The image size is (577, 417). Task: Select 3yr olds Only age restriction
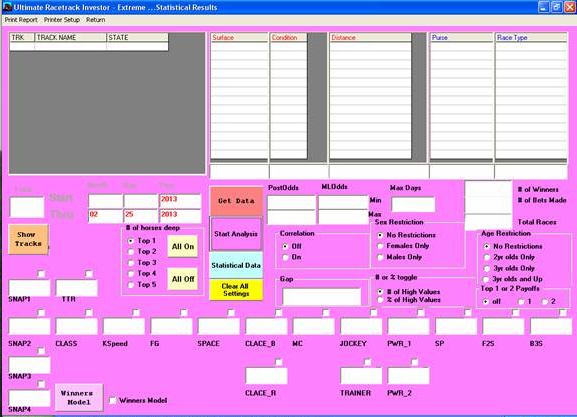pyautogui.click(x=487, y=268)
